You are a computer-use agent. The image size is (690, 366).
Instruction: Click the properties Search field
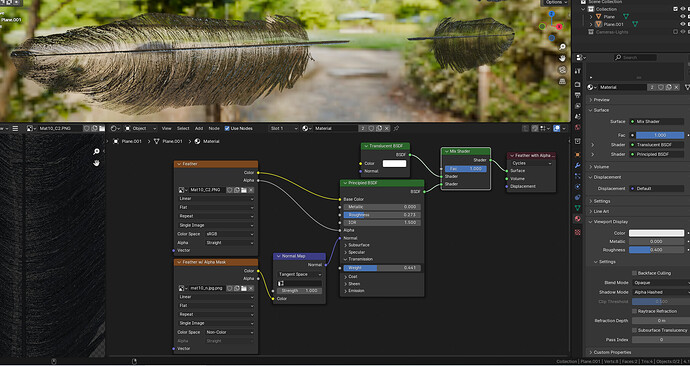click(x=635, y=58)
